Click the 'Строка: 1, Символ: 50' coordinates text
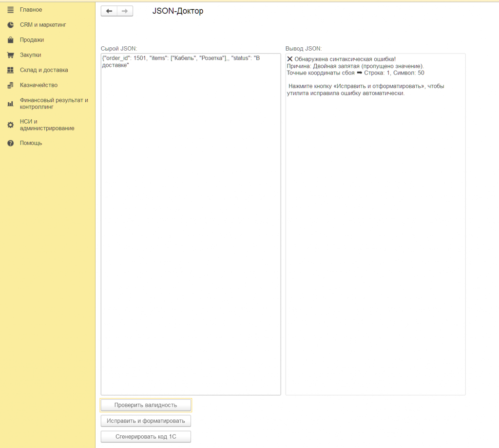This screenshot has width=499, height=448. [x=394, y=73]
